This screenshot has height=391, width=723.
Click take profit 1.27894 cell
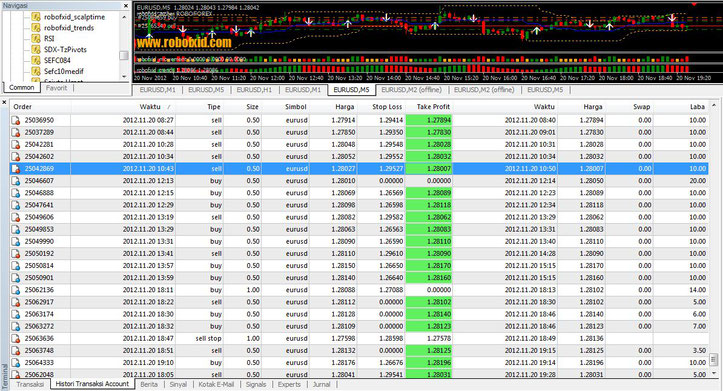429,120
